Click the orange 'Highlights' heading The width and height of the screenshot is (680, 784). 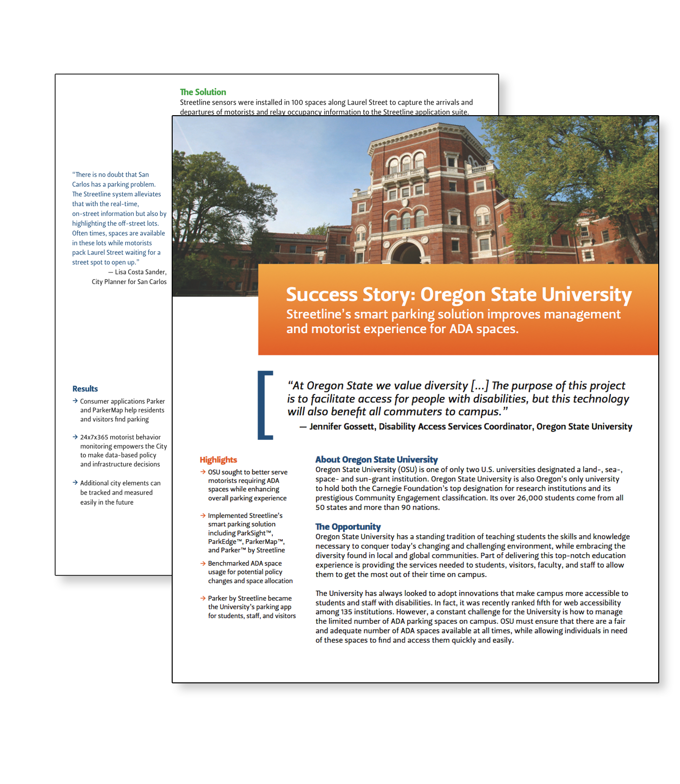218,460
